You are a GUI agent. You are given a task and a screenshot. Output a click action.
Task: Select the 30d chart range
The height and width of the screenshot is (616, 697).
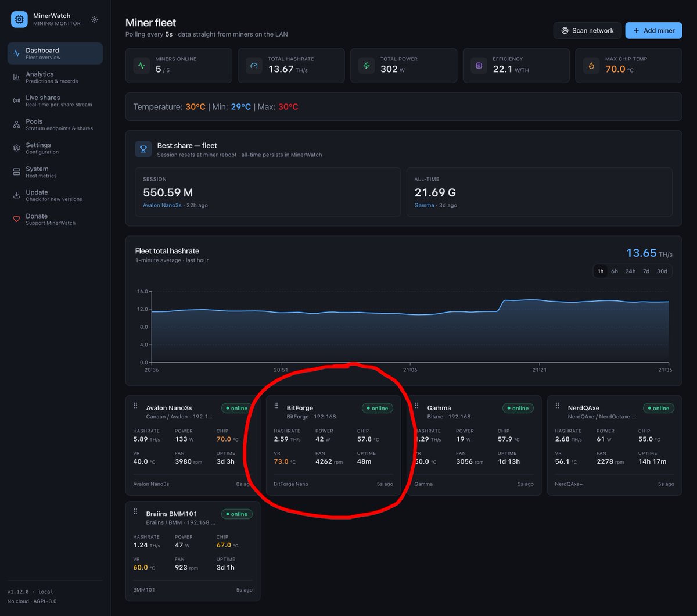662,271
